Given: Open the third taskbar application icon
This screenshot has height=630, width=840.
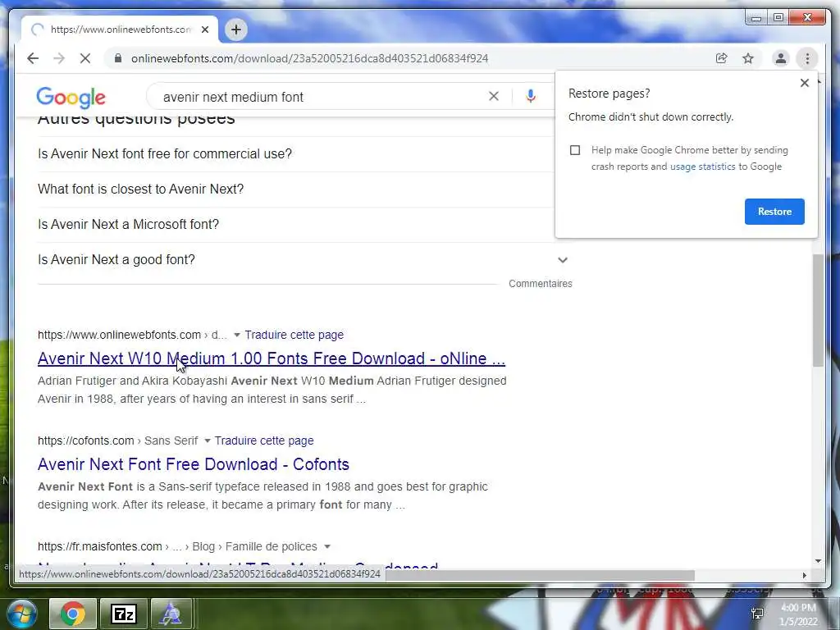Looking at the screenshot, I should (x=171, y=614).
